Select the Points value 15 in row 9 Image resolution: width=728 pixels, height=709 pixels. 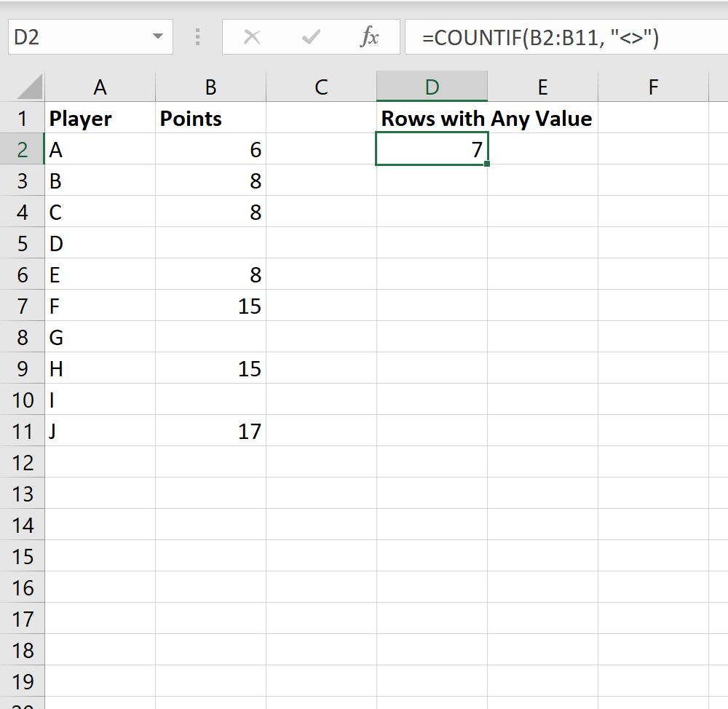pos(211,368)
